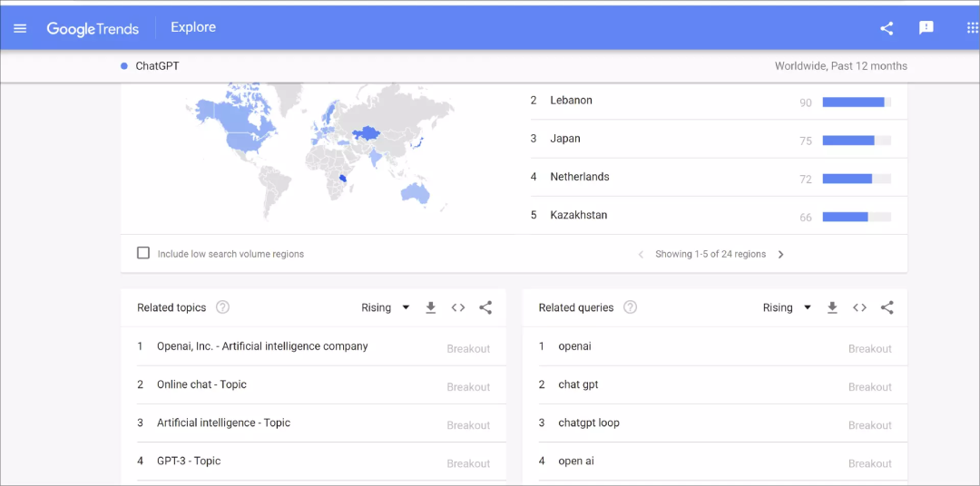Open Related queries help icon
The image size is (980, 486).
[x=630, y=307]
